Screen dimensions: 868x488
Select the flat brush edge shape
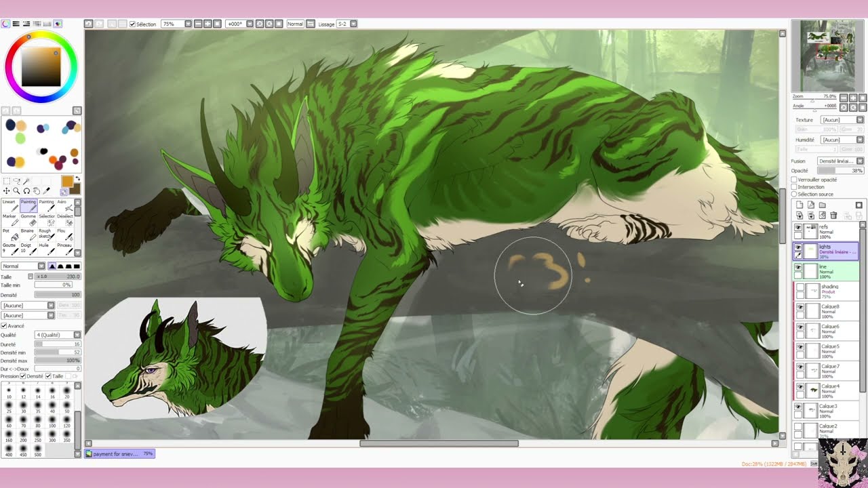[x=77, y=266]
